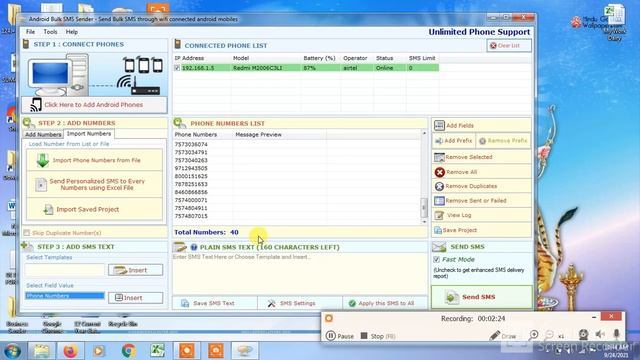This screenshot has height=360, width=640.
Task: Open the File menu
Action: coord(30,32)
